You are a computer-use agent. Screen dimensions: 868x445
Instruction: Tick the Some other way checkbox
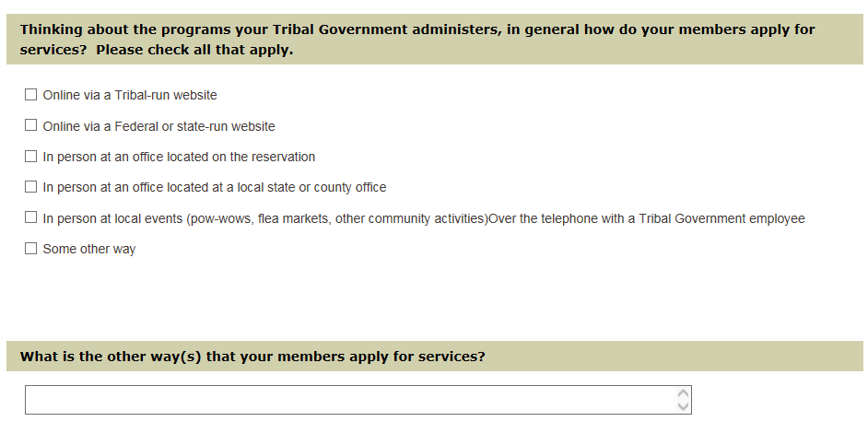(31, 249)
